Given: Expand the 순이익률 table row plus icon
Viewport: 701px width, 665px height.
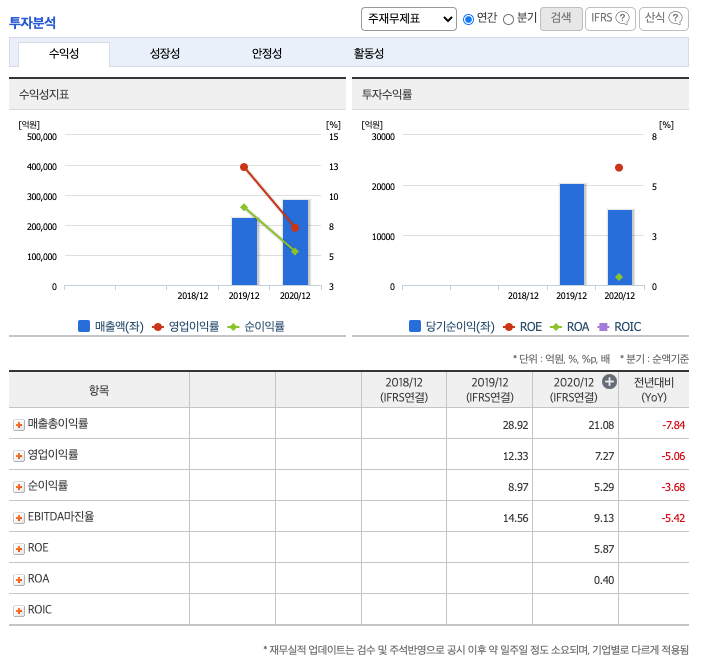Looking at the screenshot, I should tap(19, 487).
